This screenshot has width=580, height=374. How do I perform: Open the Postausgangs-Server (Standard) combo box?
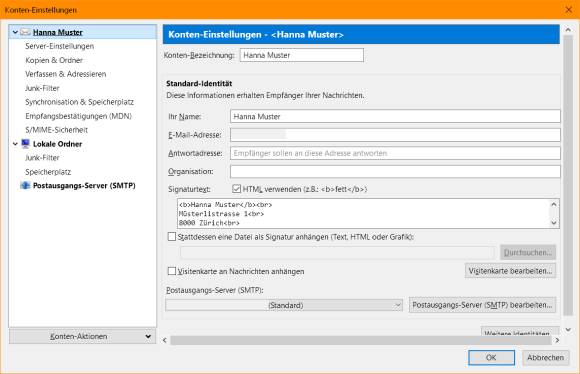284,305
